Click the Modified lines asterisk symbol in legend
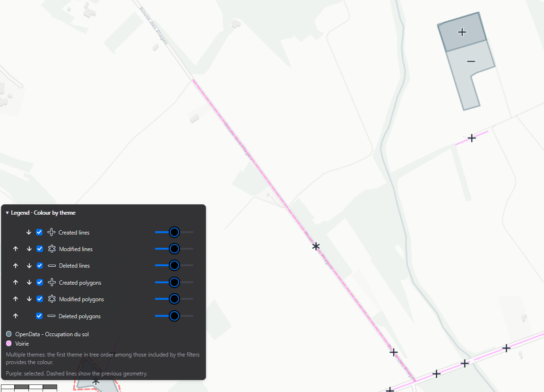This screenshot has width=544, height=392. click(52, 249)
